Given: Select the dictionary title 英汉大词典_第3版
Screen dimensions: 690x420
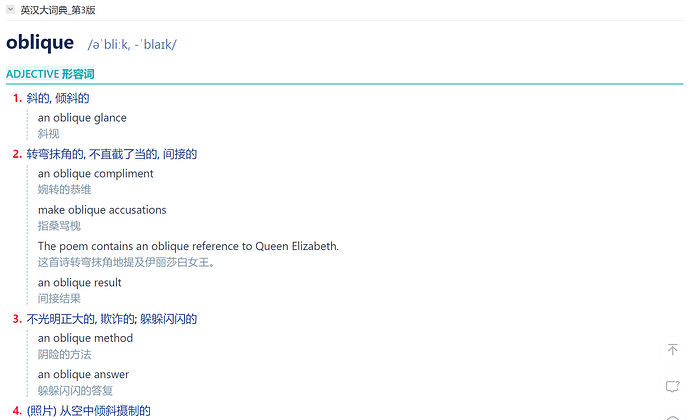Looking at the screenshot, I should (x=58, y=10).
